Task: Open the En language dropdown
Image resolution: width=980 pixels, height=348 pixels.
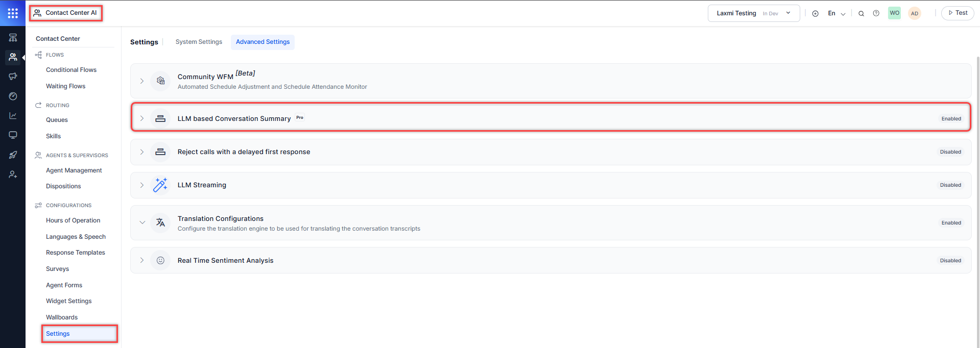Action: [836, 13]
